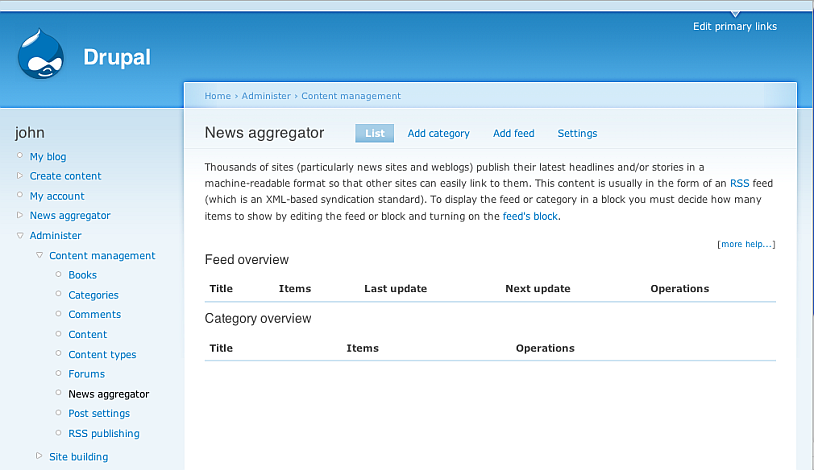Click the Drupal site name text
Viewport: 814px width, 470px height.
(117, 57)
